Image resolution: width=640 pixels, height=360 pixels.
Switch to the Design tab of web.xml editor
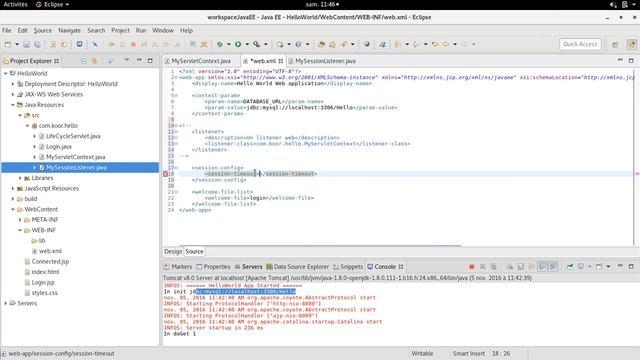(x=173, y=251)
